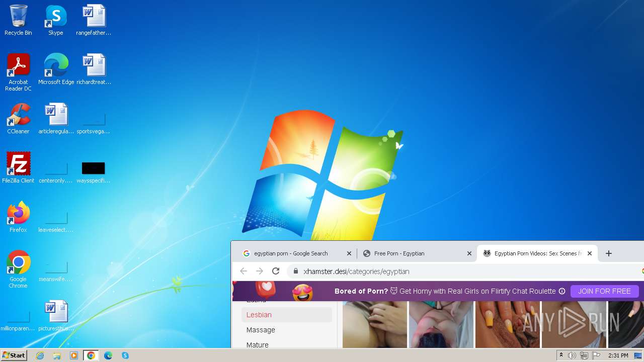View site info via padlock icon
Image resolution: width=644 pixels, height=362 pixels.
(295, 271)
